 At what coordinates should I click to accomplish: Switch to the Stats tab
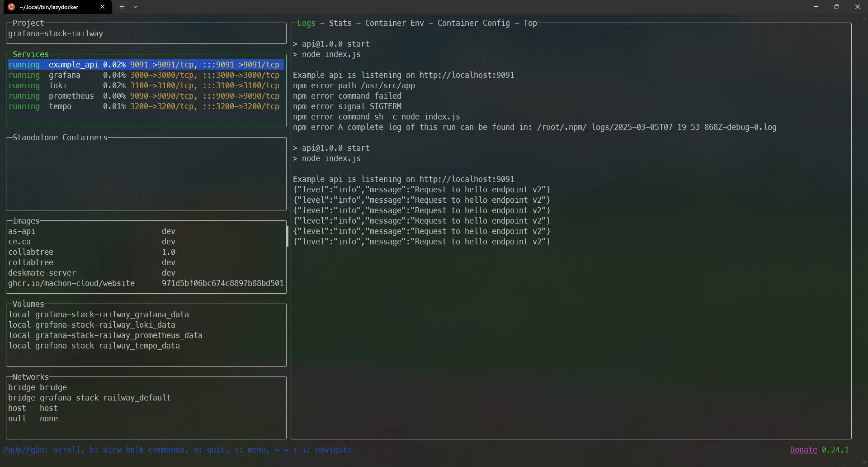click(340, 23)
